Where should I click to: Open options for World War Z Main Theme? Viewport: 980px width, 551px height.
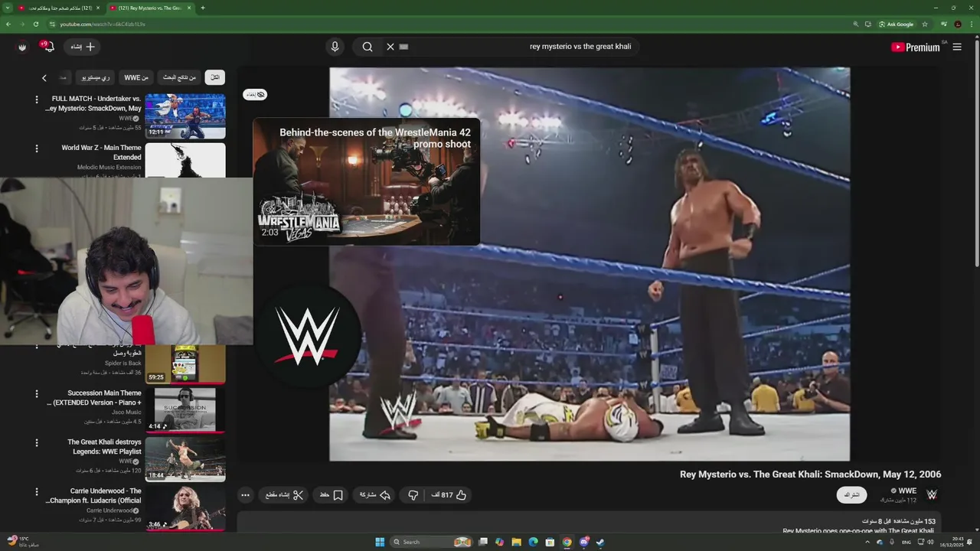click(36, 148)
